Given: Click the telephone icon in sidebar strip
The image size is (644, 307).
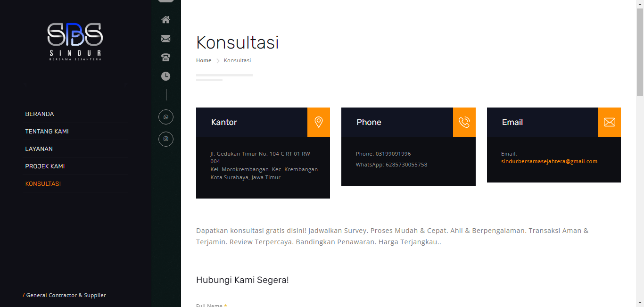Looking at the screenshot, I should click(166, 58).
